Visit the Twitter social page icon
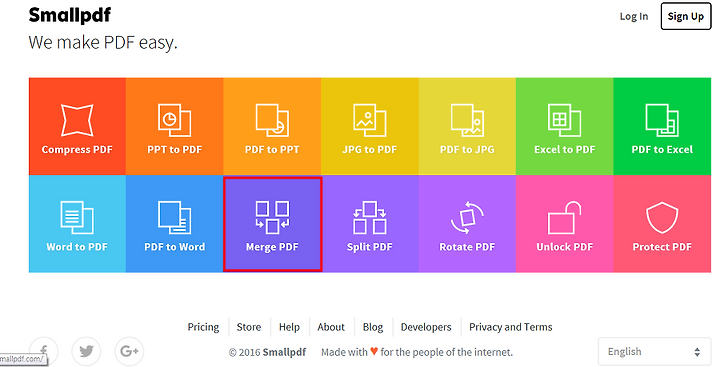Viewport: 720px width, 367px height. [86, 351]
